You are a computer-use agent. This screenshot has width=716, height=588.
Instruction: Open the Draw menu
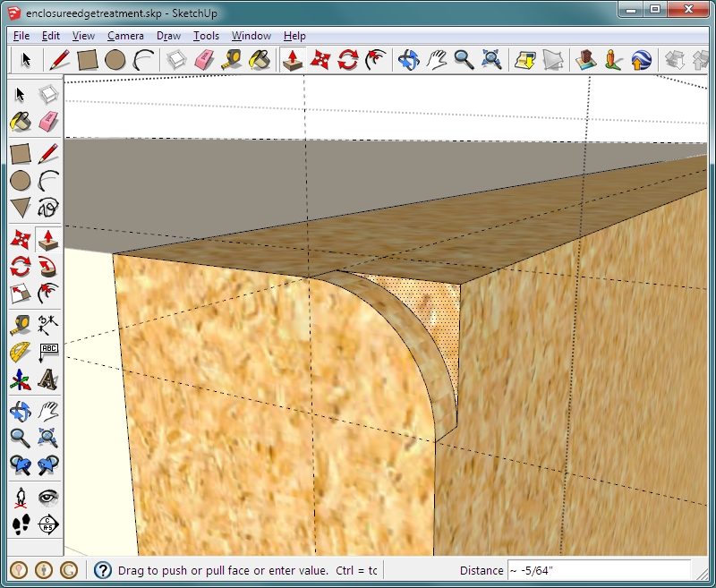[168, 36]
